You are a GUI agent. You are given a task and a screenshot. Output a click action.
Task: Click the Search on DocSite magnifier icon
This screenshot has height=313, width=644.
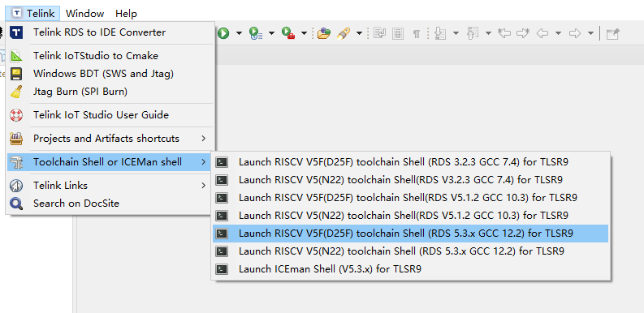pos(16,204)
